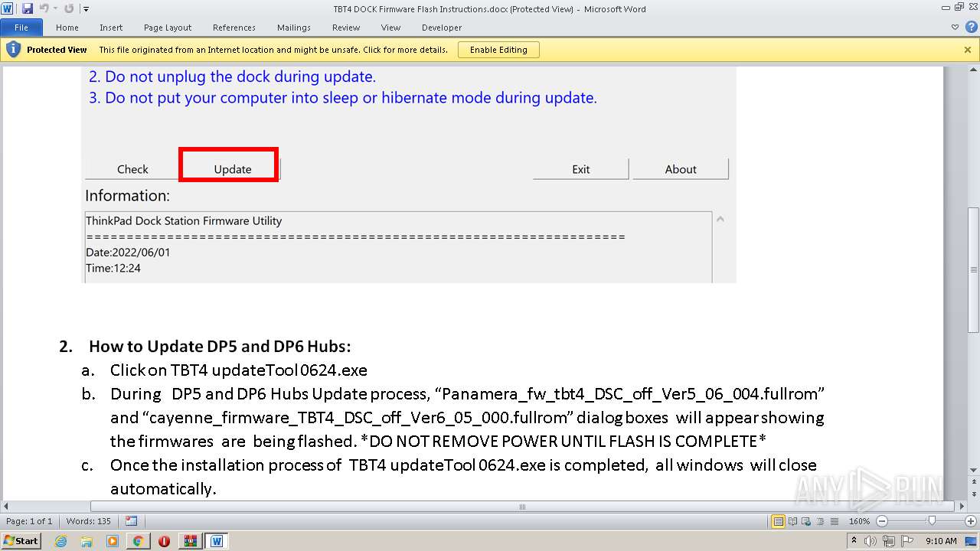Click the macro recording icon in status bar
Image resolution: width=980 pixels, height=551 pixels.
pos(131,521)
